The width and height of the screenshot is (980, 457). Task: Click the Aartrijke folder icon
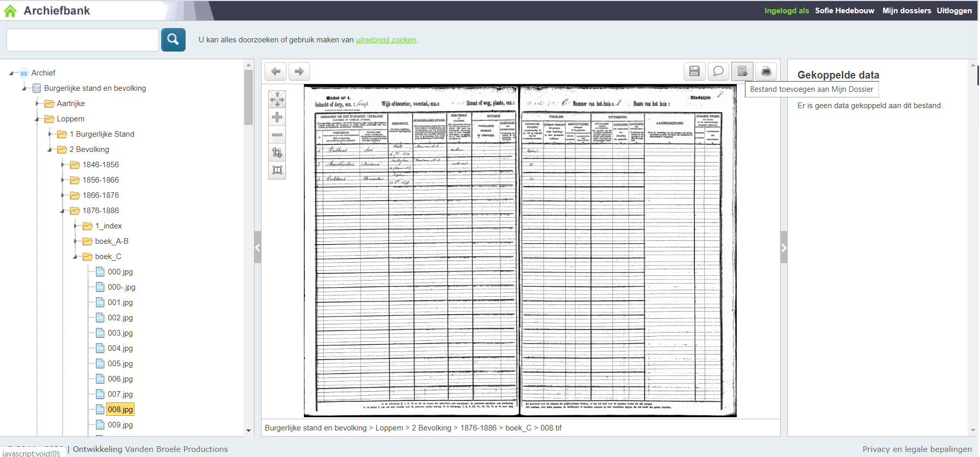click(49, 104)
